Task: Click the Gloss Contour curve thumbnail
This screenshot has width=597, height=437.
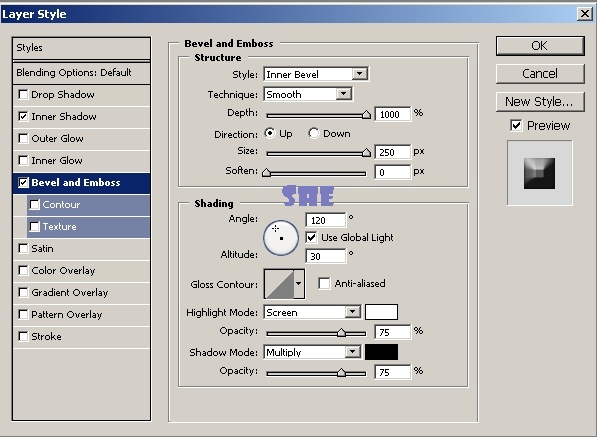Action: pyautogui.click(x=279, y=284)
